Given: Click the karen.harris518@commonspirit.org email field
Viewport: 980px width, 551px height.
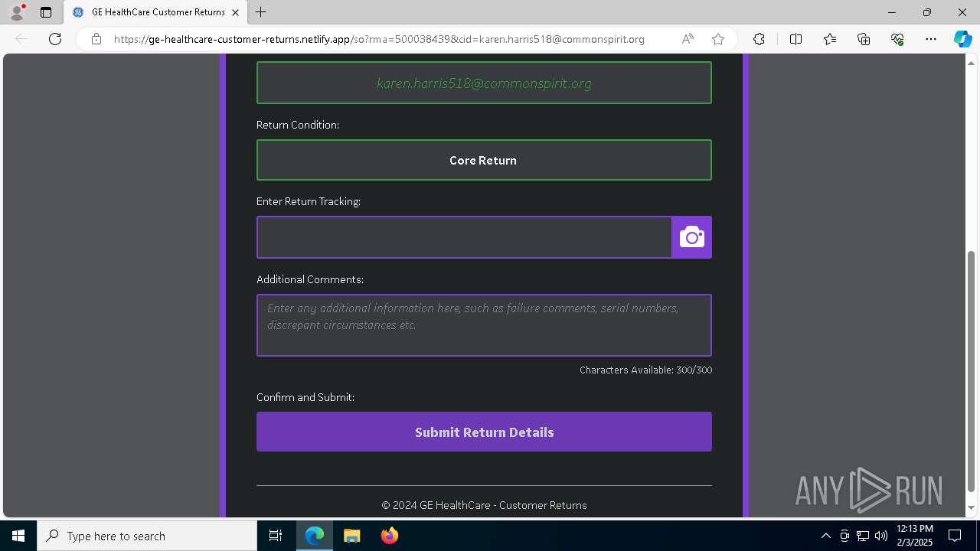Looking at the screenshot, I should 484,83.
